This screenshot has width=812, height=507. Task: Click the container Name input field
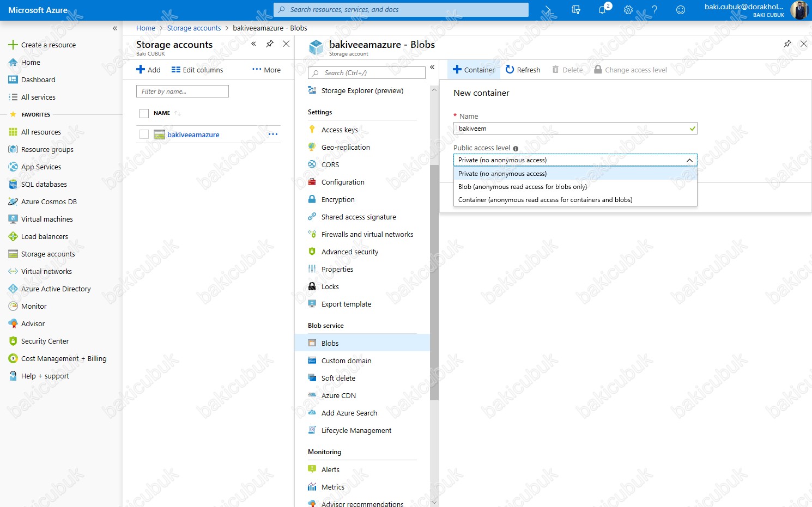(575, 129)
